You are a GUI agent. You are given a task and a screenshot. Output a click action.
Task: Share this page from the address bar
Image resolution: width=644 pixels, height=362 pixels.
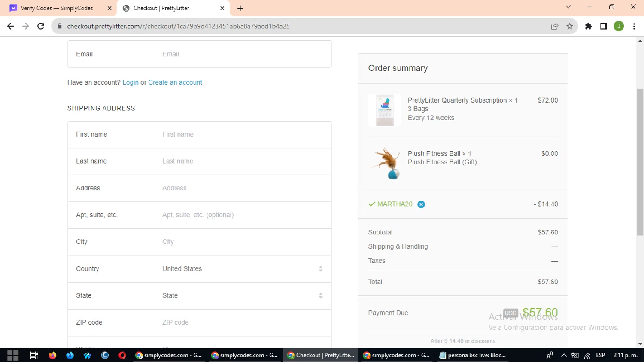[x=555, y=26]
